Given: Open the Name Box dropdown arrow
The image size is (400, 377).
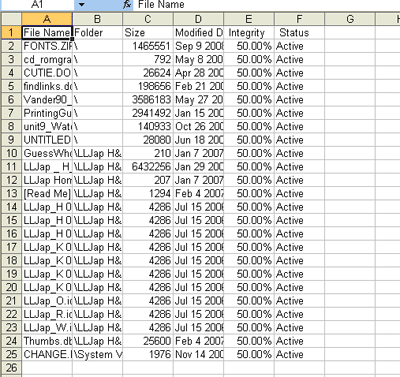Looking at the screenshot, I should click(81, 5).
